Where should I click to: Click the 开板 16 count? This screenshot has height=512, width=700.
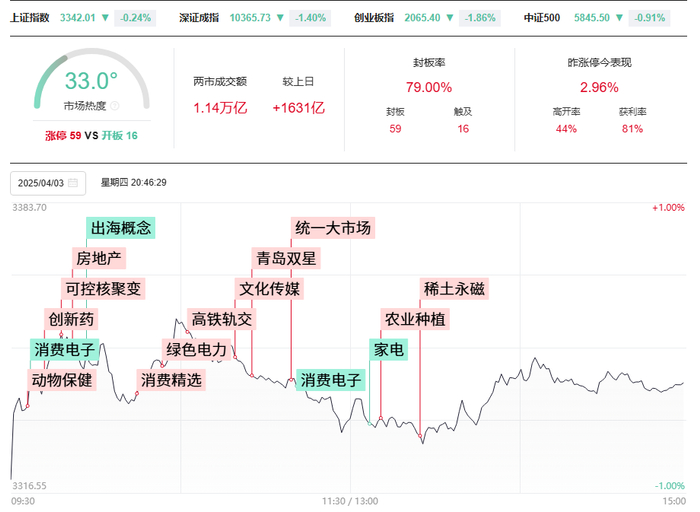click(x=118, y=135)
